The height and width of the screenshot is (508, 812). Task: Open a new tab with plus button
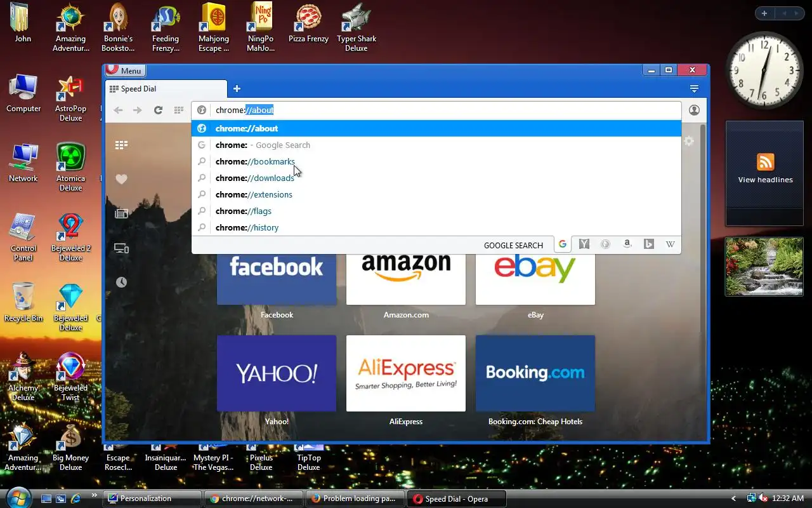(x=237, y=89)
